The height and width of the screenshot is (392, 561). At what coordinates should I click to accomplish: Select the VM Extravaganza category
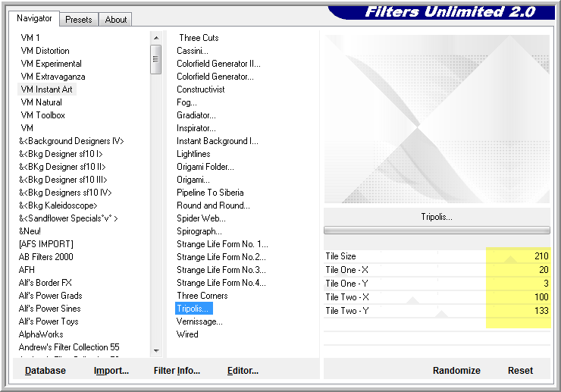click(53, 77)
